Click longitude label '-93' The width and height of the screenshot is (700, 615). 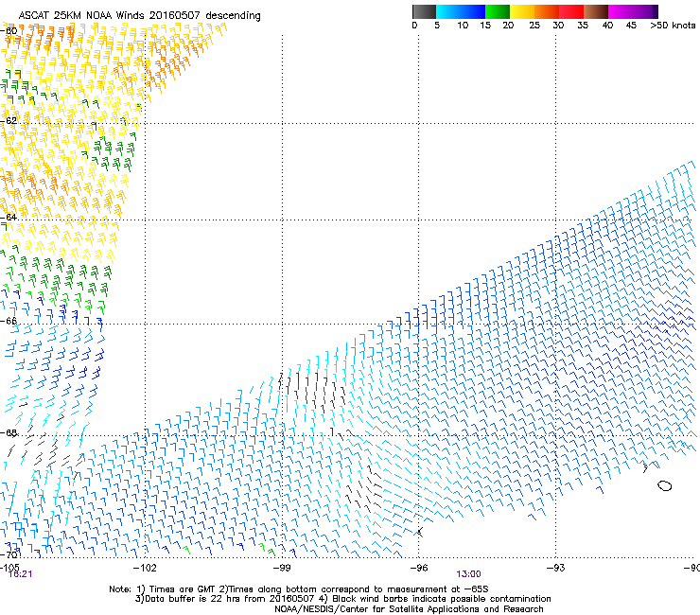pyautogui.click(x=555, y=568)
